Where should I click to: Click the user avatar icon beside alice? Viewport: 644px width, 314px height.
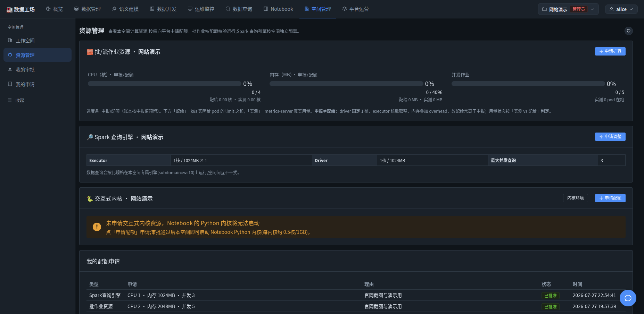[x=612, y=9]
